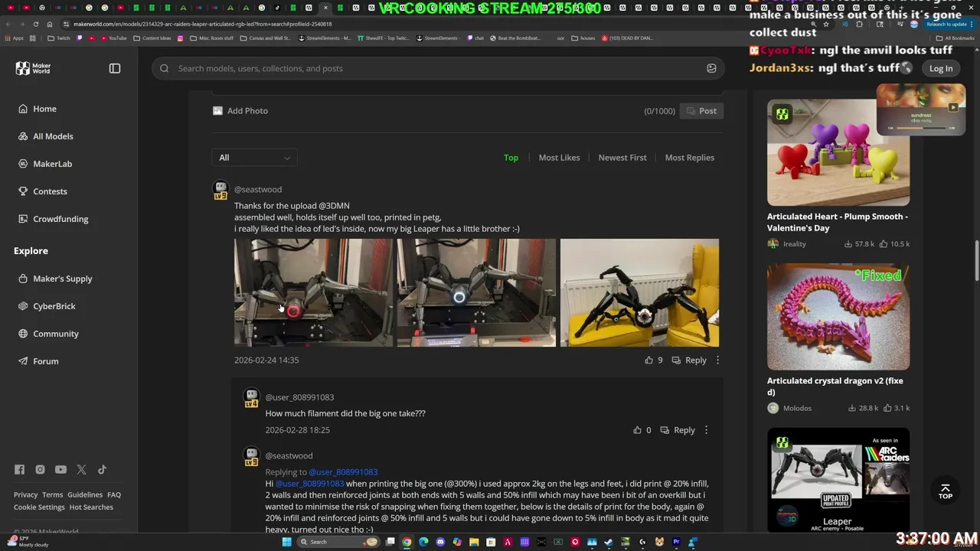The image size is (980, 551).
Task: Sort comments by Most Replies
Action: (x=690, y=158)
